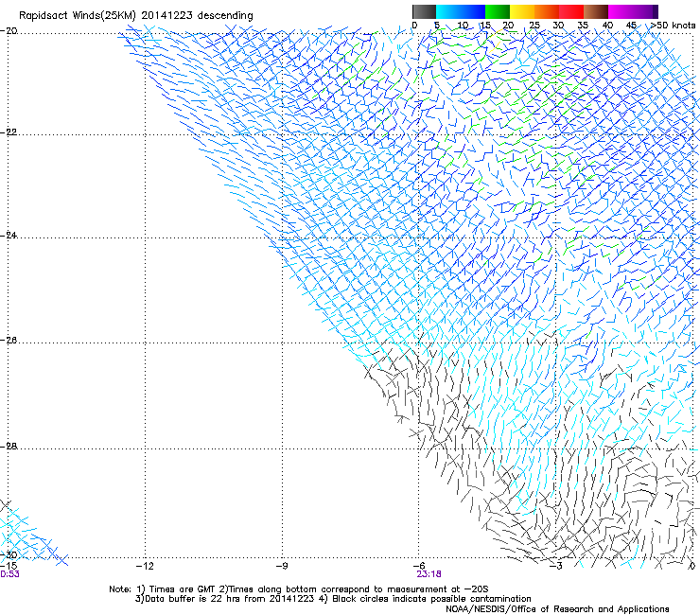This screenshot has width=700, height=615.
Task: Click the 'Data buffer is 22 hrs' note line
Action: point(333,599)
